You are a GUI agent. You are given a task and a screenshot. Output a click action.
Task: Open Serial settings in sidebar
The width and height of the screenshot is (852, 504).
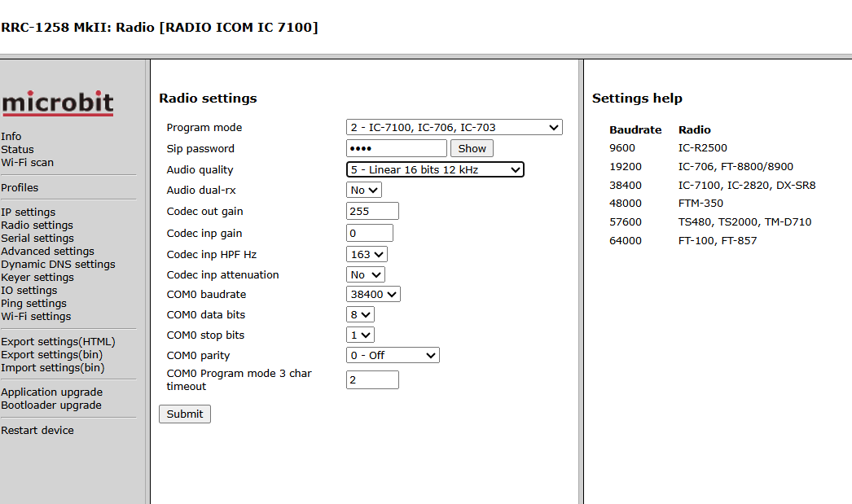pyautogui.click(x=37, y=238)
